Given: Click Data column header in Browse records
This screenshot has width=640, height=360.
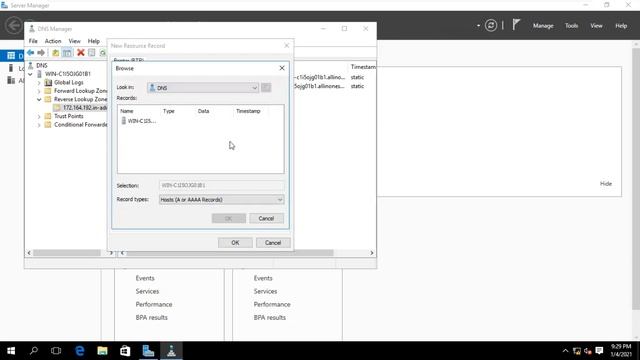Looking at the screenshot, I should coord(203,111).
